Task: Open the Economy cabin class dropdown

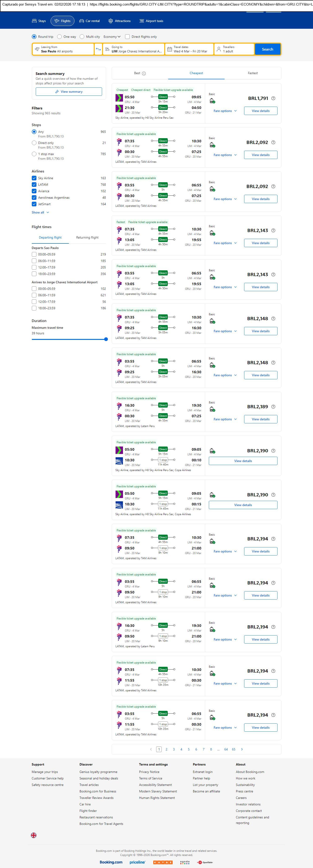Action: (x=112, y=37)
